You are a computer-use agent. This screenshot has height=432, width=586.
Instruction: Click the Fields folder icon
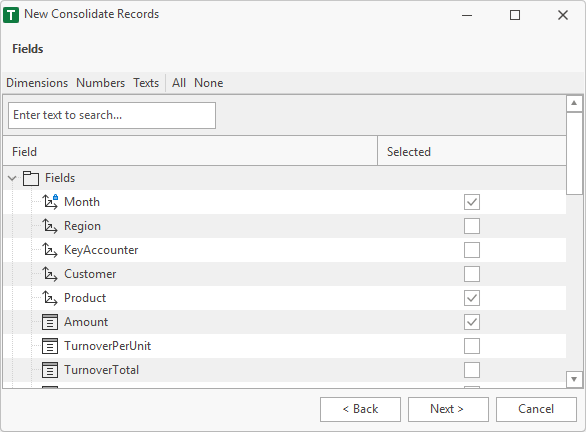pos(31,178)
